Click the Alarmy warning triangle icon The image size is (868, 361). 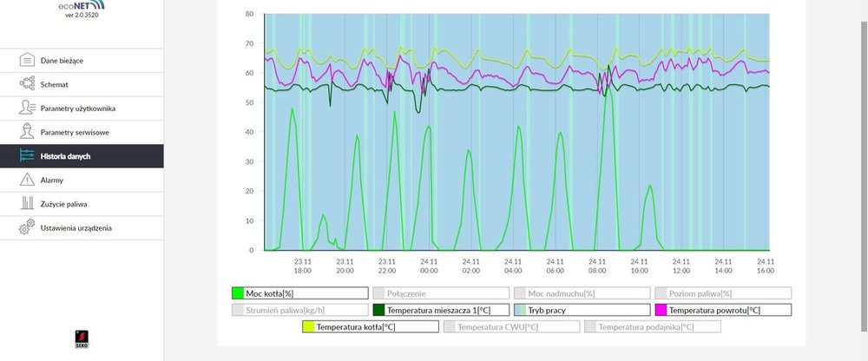[x=26, y=180]
